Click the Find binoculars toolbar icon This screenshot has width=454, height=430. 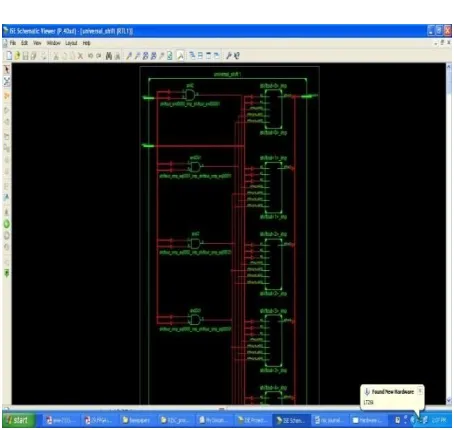(x=109, y=56)
